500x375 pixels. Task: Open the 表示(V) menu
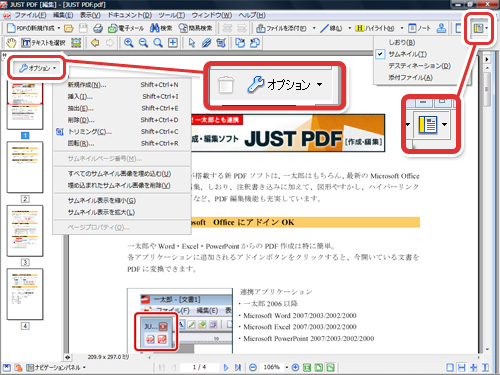[90, 15]
